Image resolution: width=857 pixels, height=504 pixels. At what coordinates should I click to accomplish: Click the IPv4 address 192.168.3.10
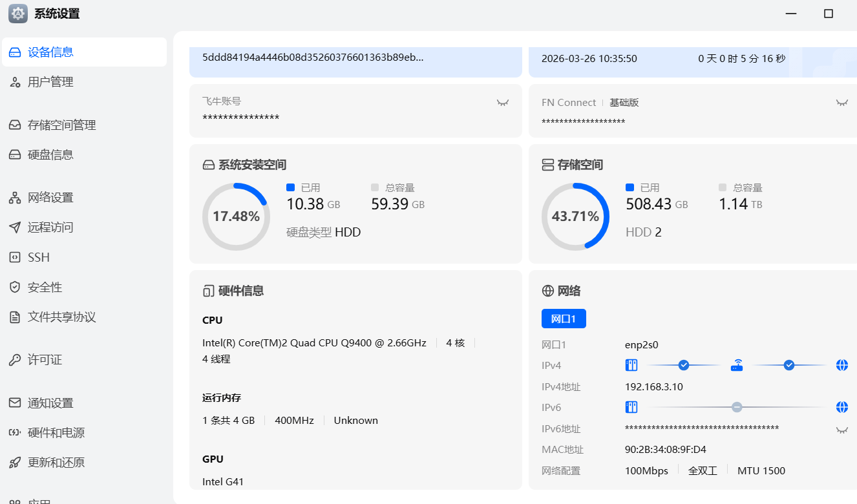(x=654, y=387)
